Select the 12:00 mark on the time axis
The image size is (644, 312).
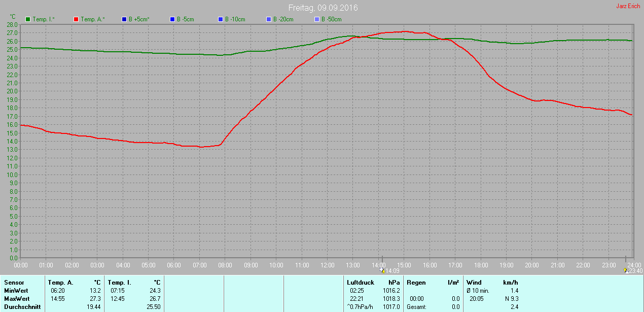point(328,265)
